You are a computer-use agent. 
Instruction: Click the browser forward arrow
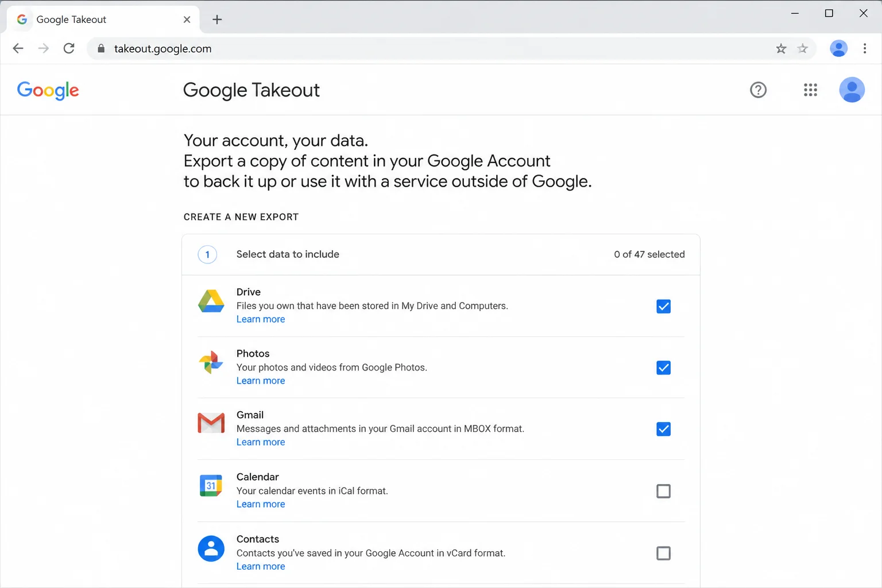point(44,48)
